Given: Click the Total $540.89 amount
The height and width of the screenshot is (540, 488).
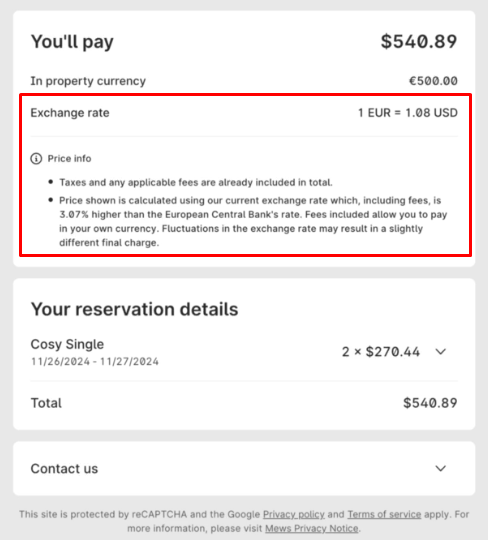Looking at the screenshot, I should point(430,403).
